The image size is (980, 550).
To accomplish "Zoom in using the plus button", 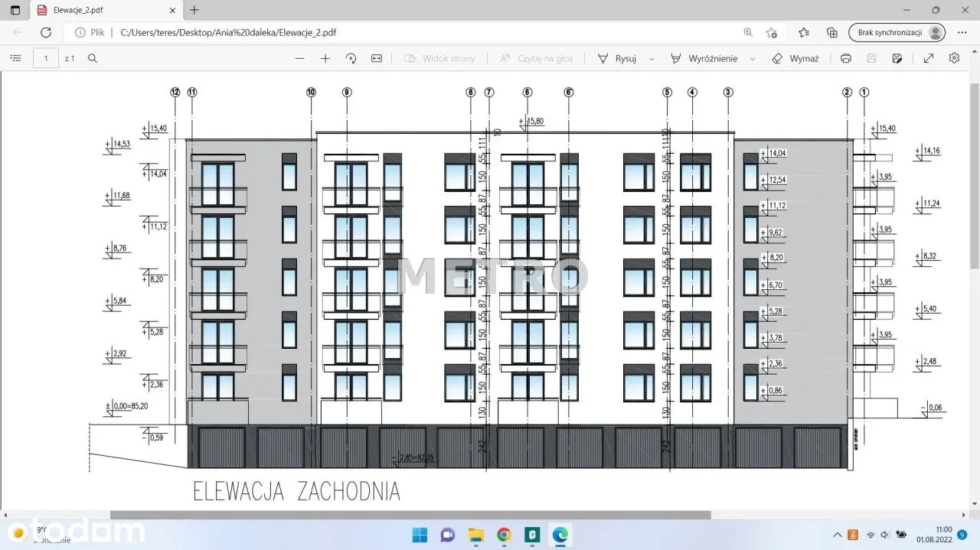I will pos(325,58).
